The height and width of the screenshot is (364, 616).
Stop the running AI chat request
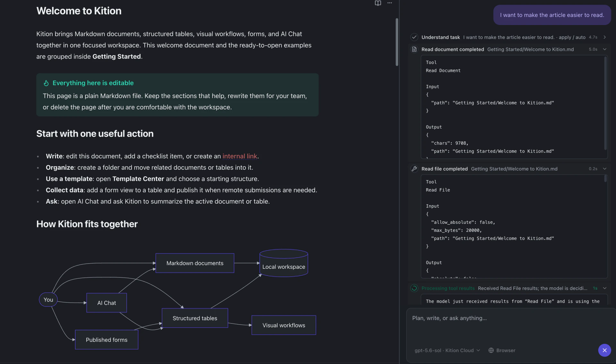[x=604, y=350]
